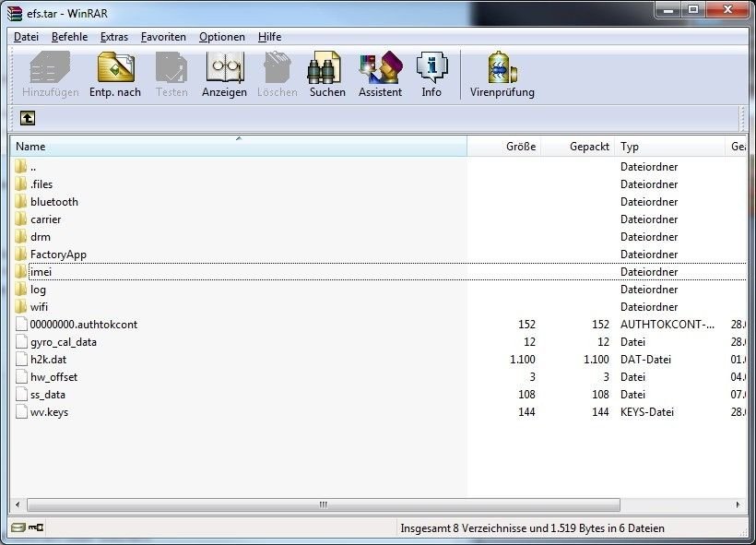The image size is (756, 545).
Task: Select the carrier folder icon
Action: 20,219
